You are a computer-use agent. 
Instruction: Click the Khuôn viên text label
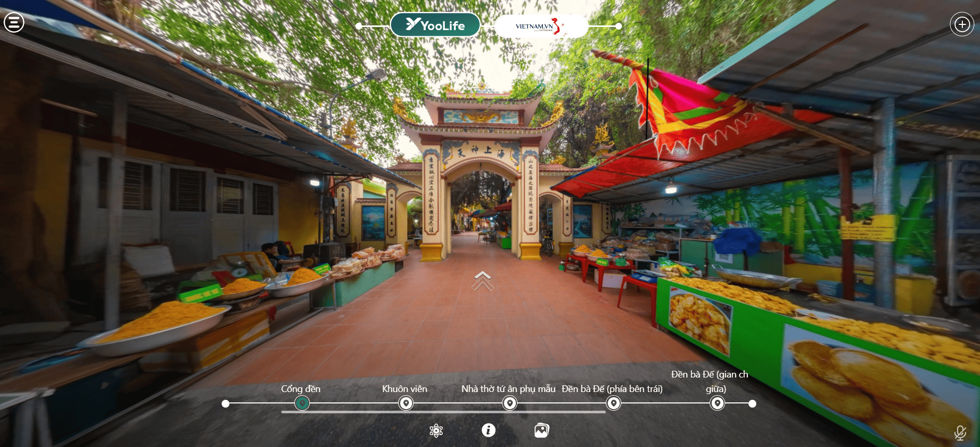404,389
